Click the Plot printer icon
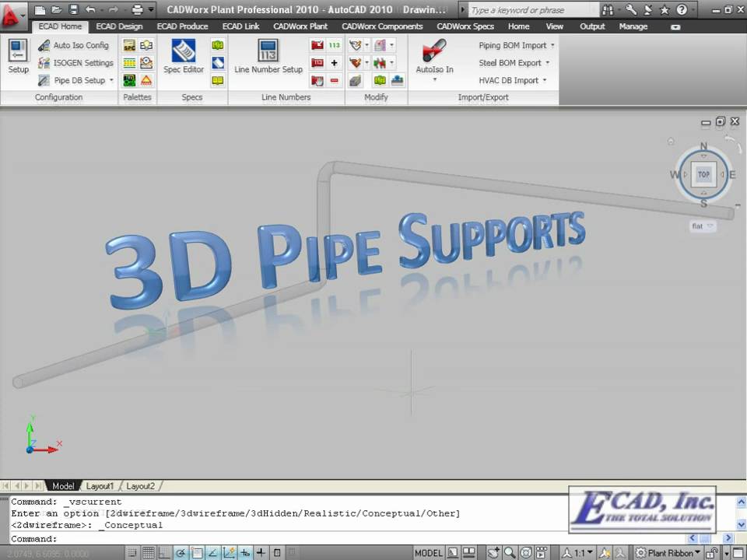The image size is (747, 560). point(137,9)
